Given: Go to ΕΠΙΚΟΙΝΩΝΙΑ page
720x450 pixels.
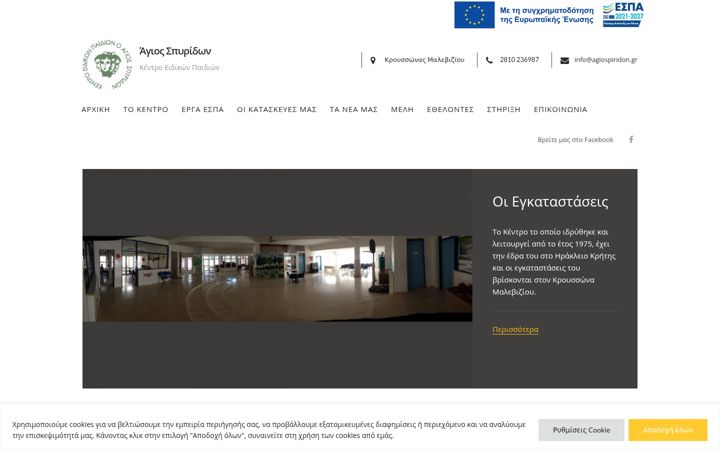Looking at the screenshot, I should [560, 109].
